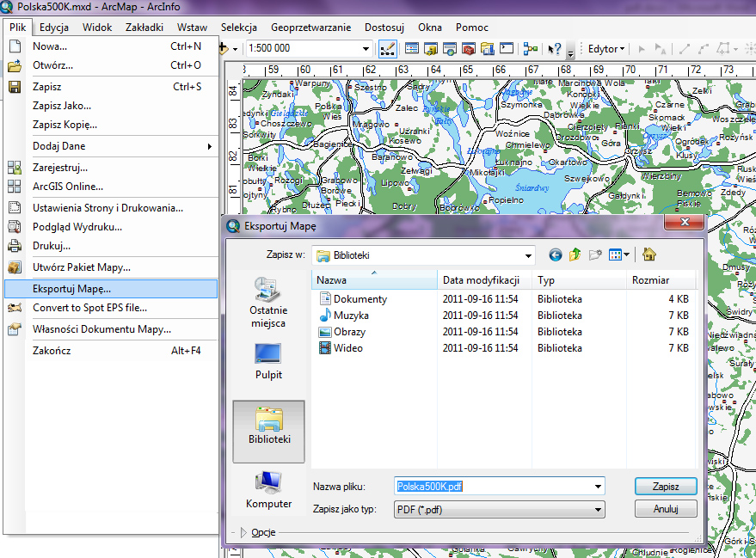Open the Python command window icon
Screen dimensions: 756x558
(507, 49)
